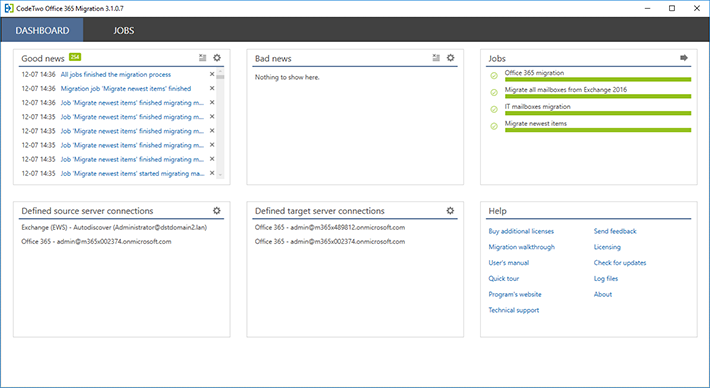Clear all Bad news entries icon

(436, 58)
